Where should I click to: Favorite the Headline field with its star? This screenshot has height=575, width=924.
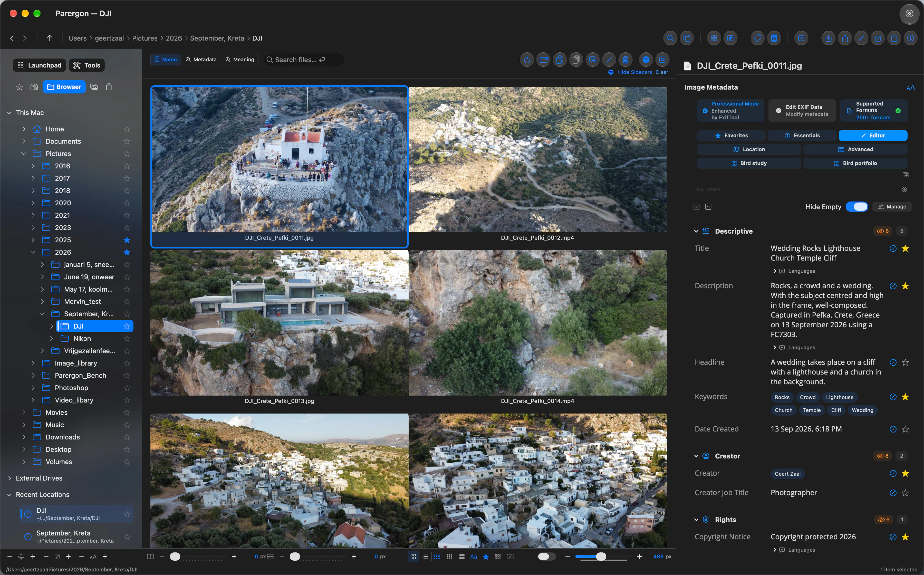[905, 363]
